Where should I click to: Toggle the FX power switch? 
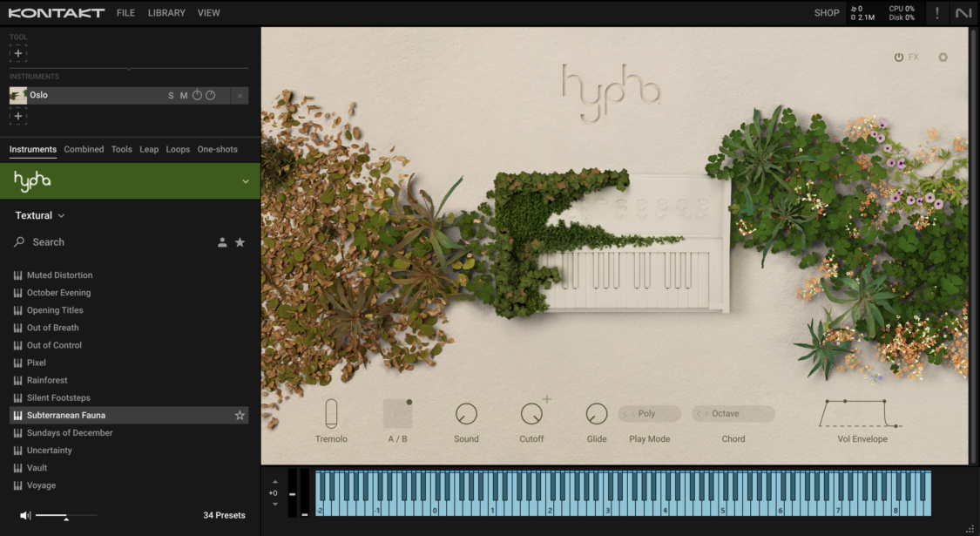[897, 57]
